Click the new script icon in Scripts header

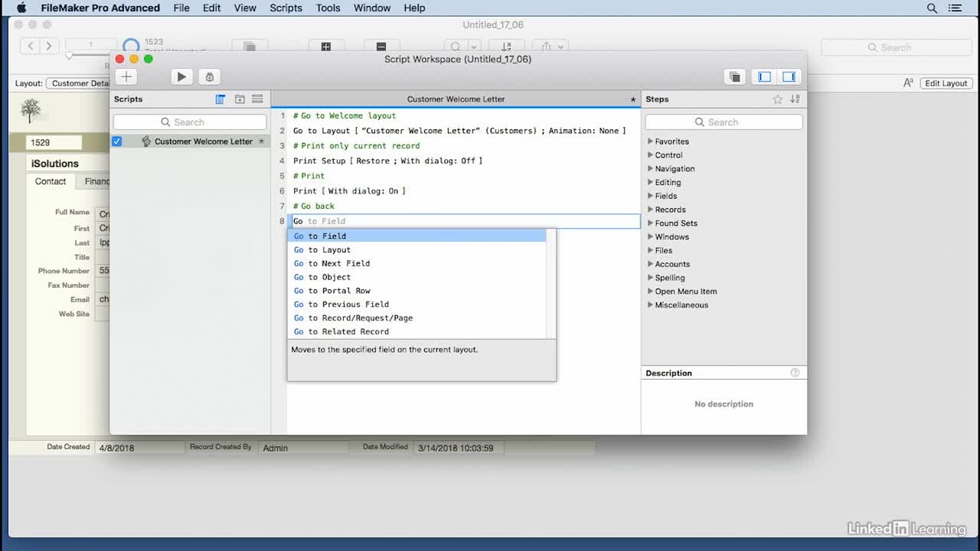tap(220, 99)
